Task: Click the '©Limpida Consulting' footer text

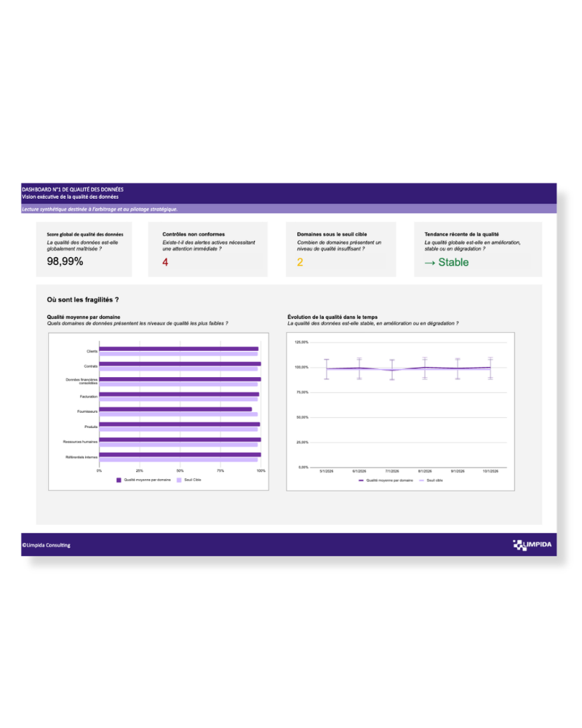Action: (46, 545)
